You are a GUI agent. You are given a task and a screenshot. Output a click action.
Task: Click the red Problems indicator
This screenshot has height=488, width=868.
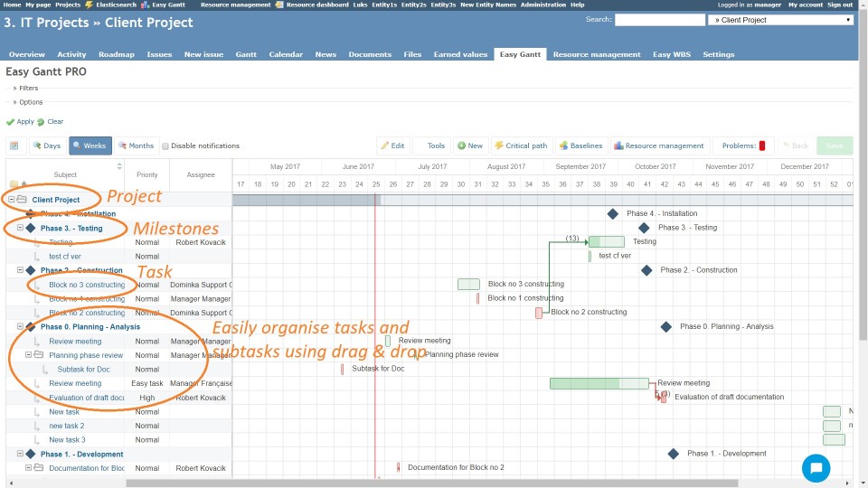(761, 145)
